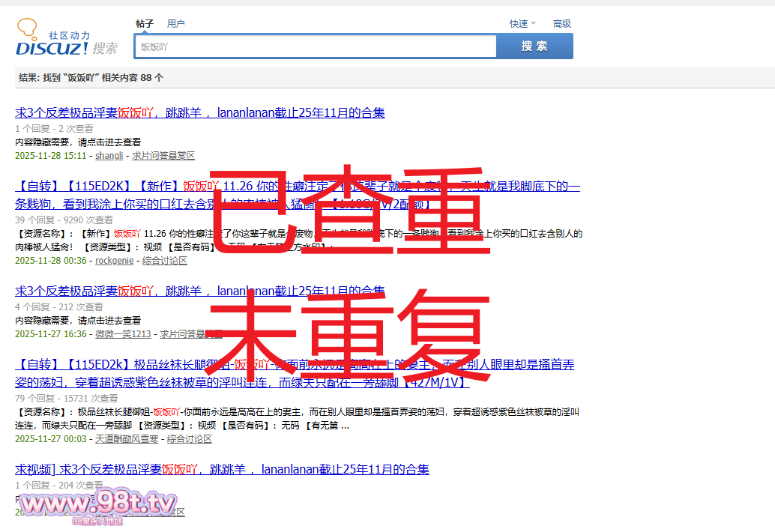The image size is (775, 532).
Task: Click the search keyword input field
Action: [x=316, y=46]
